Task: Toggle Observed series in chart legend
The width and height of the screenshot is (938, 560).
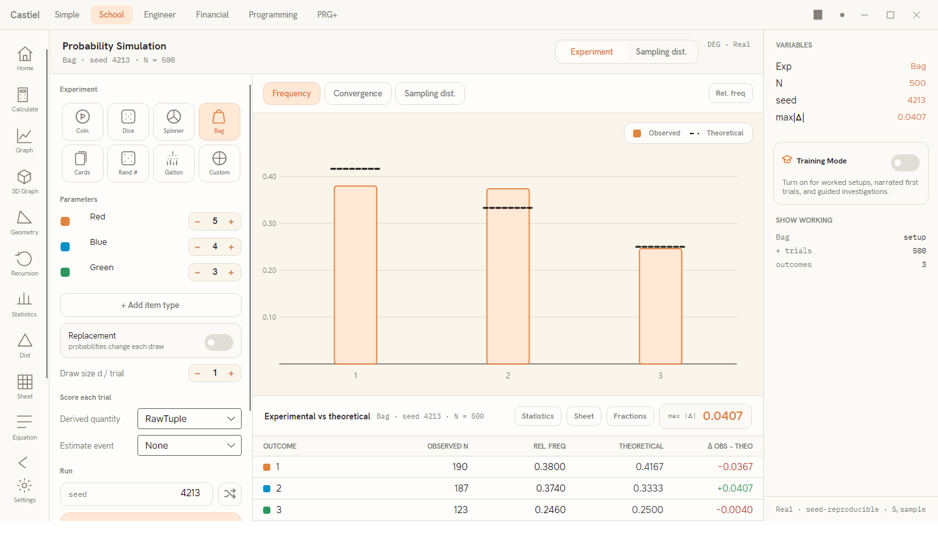Action: (x=657, y=133)
